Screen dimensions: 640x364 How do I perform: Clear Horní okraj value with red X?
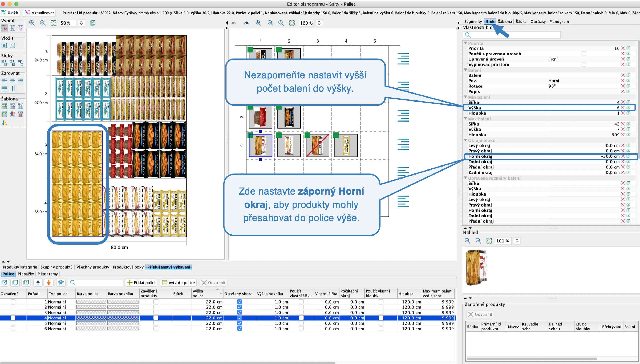[623, 156]
